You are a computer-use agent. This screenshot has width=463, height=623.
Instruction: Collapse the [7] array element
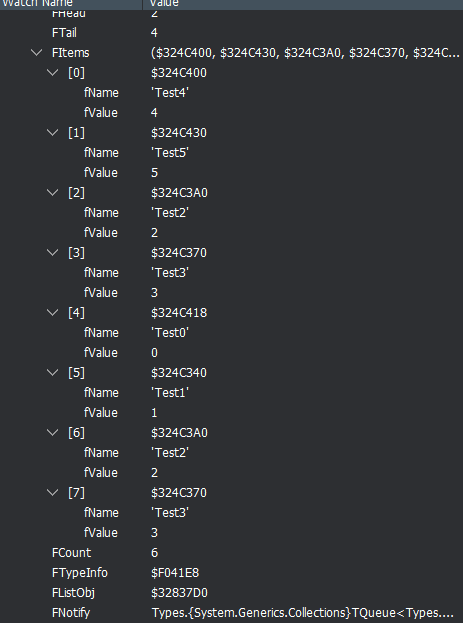[x=52, y=493]
